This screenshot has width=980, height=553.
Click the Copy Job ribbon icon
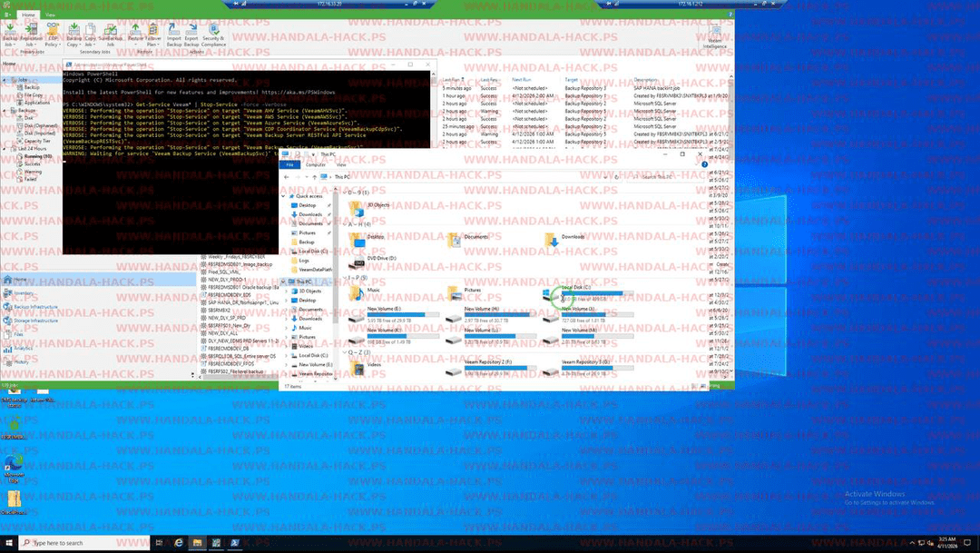coord(90,35)
